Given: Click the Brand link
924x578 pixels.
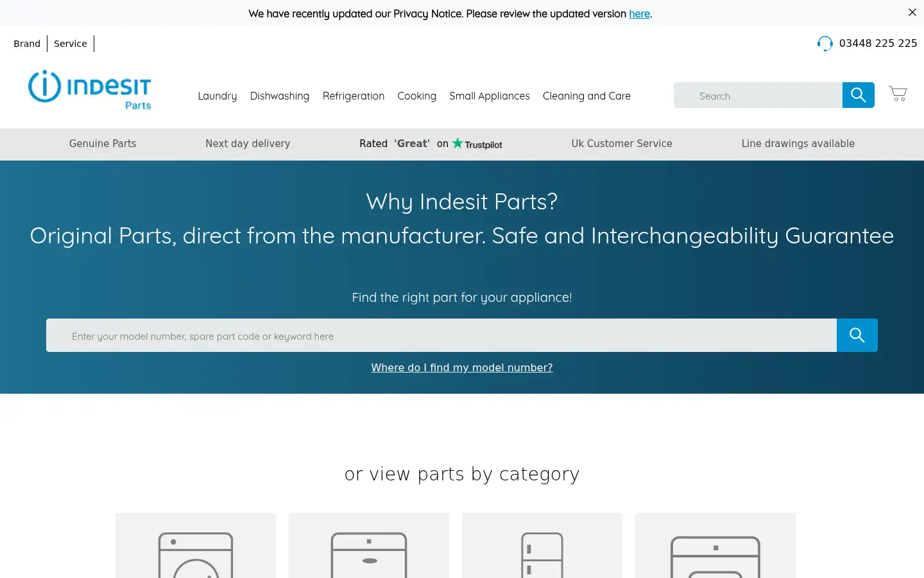Looking at the screenshot, I should (x=27, y=44).
